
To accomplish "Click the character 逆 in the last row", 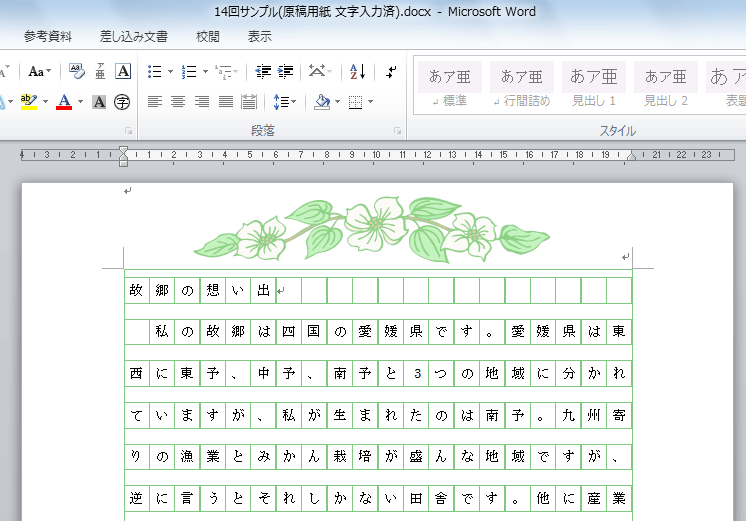I will point(137,498).
